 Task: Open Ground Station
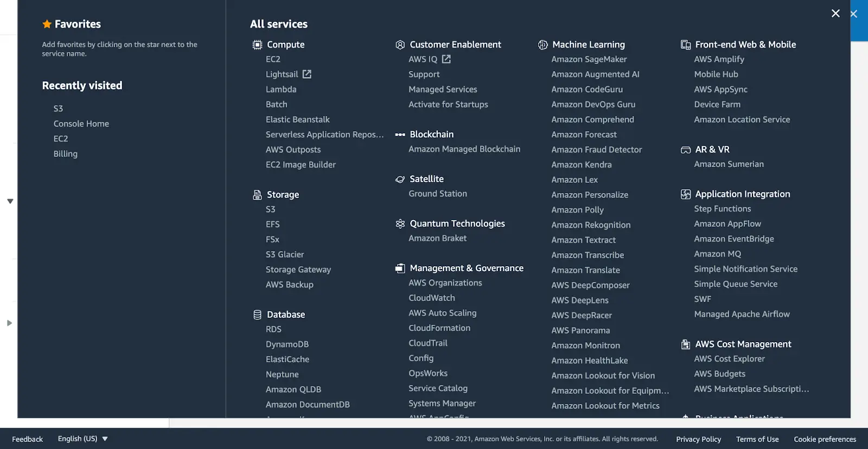coord(438,194)
